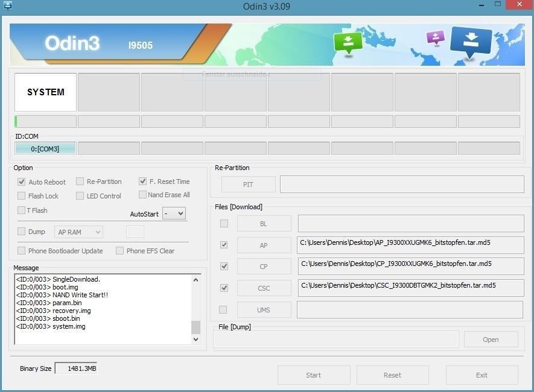Minimize the Odin3 window
The height and width of the screenshot is (392, 534).
pos(482,5)
